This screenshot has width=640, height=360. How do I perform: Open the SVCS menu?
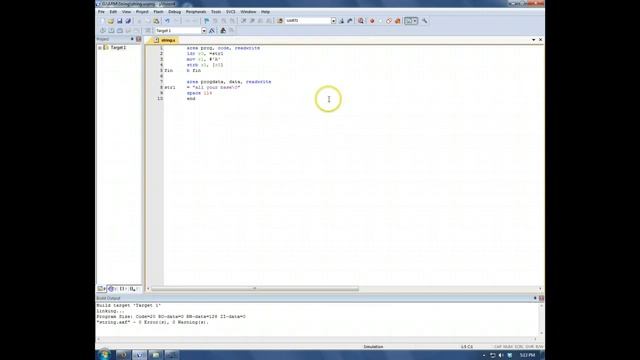coord(231,12)
